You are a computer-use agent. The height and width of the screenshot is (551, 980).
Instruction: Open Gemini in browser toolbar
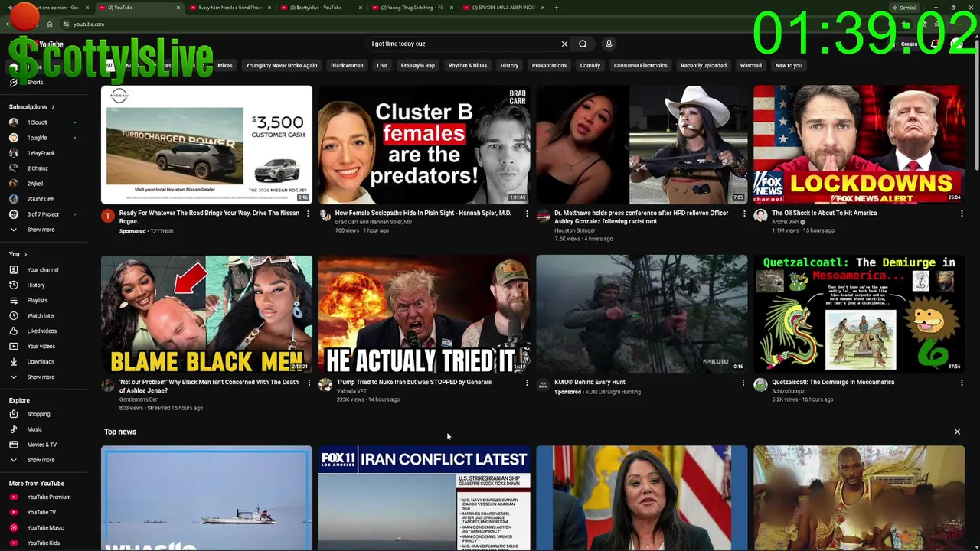point(904,8)
